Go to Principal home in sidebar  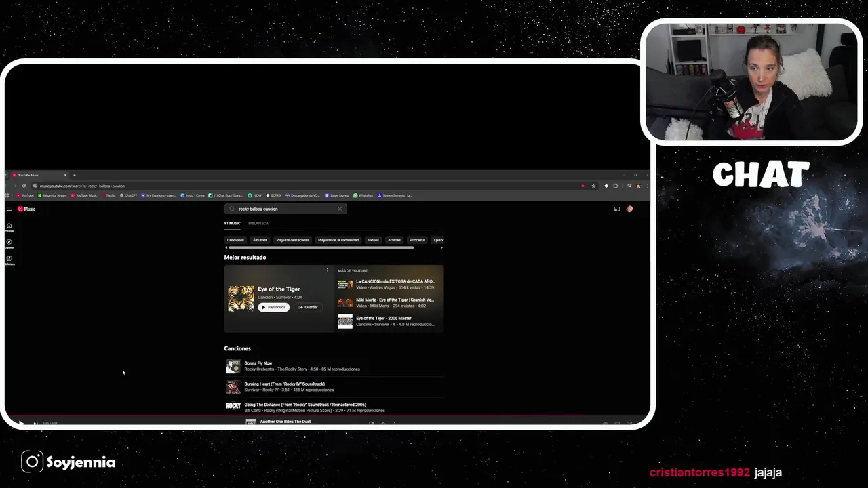tap(9, 226)
